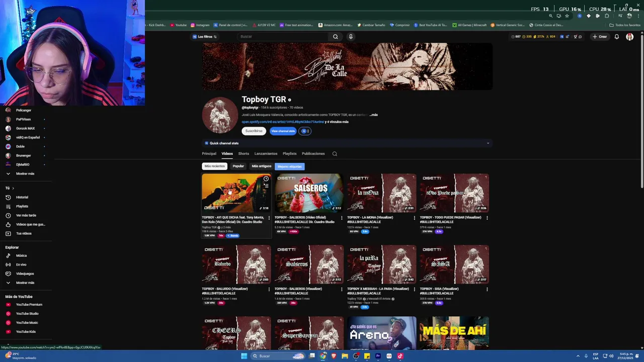The height and width of the screenshot is (362, 644).
Task: Open AY! QUE DICHA video thumbnail
Action: coord(236,193)
